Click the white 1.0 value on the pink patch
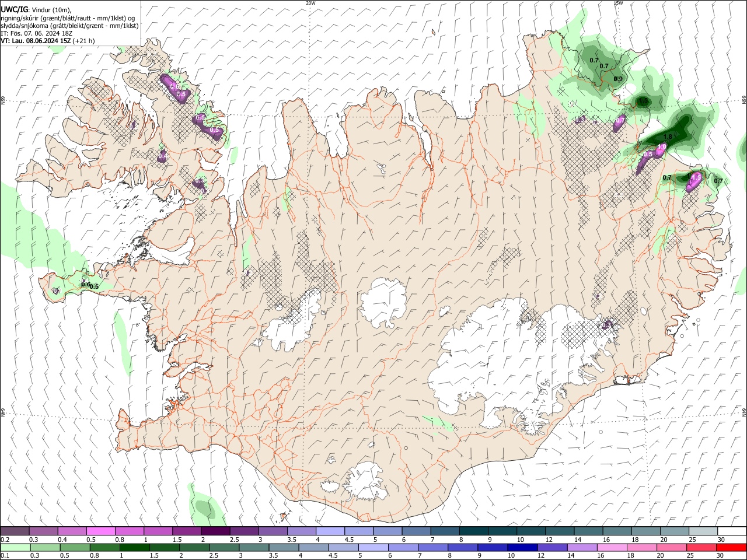Screen dimensions: 747x560 (662, 147)
